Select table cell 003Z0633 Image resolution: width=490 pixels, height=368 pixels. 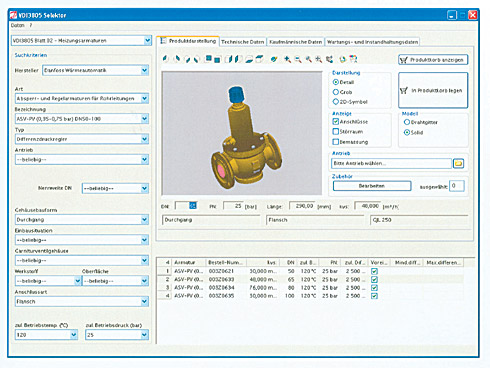coord(221,279)
